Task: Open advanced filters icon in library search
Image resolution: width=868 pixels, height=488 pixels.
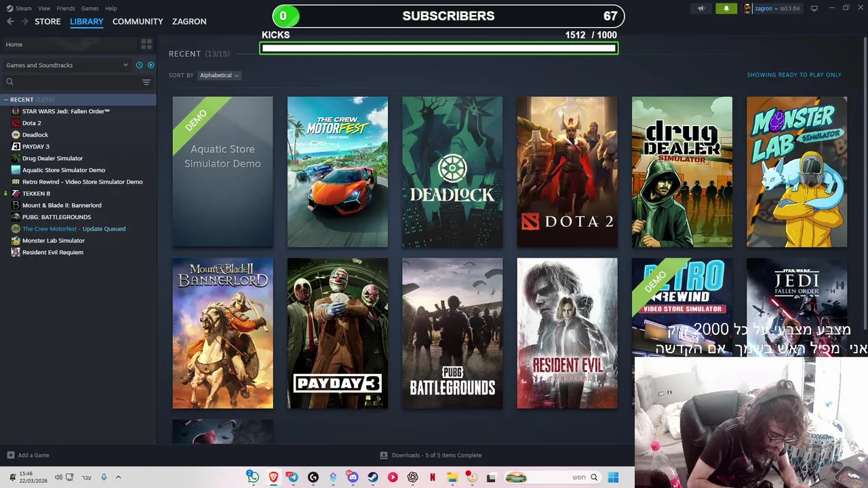Action: [x=146, y=82]
